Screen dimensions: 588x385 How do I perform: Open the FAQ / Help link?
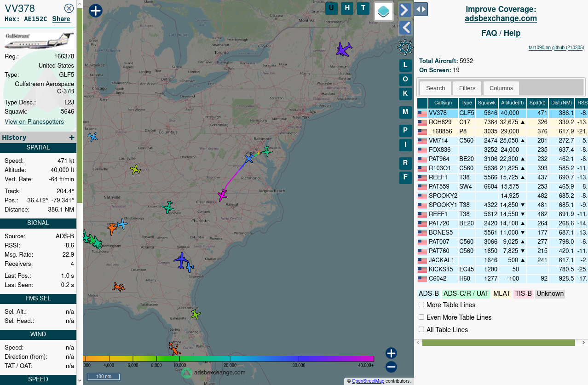click(501, 33)
